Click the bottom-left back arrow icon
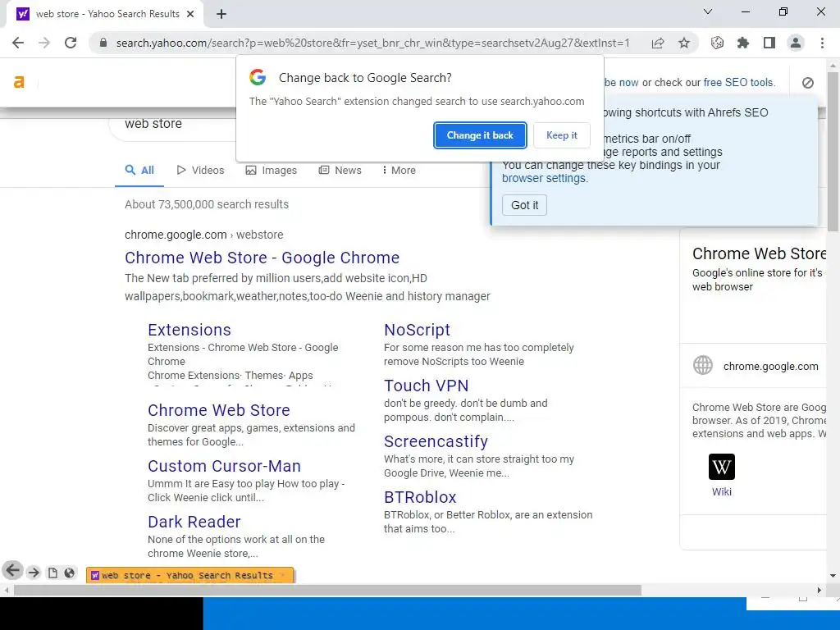This screenshot has width=840, height=630. (x=12, y=571)
